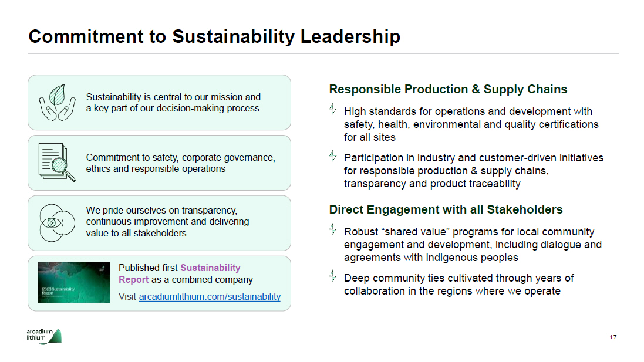Click lightning bullet beside 'High standards for operations'
Image resolution: width=644 pixels, height=362 pixels.
(x=333, y=109)
